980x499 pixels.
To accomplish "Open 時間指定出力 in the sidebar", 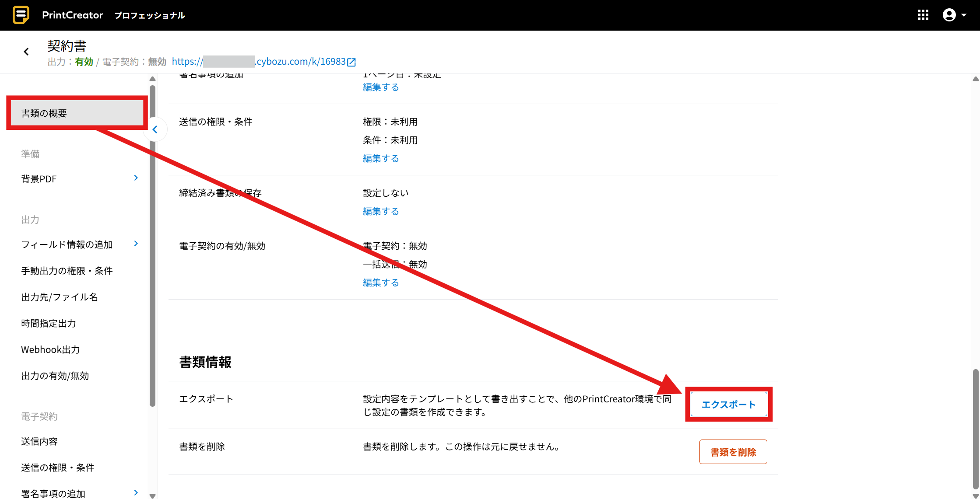I will click(x=49, y=323).
